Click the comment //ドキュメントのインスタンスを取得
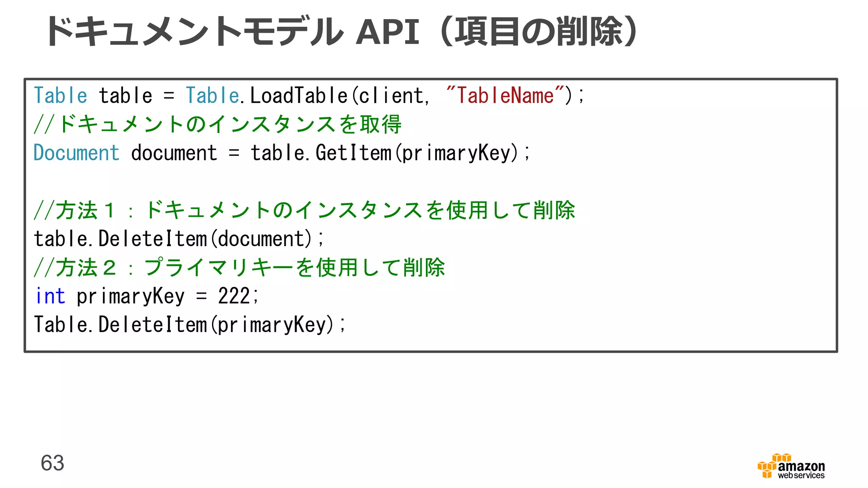This screenshot has width=868, height=488. pos(218,125)
